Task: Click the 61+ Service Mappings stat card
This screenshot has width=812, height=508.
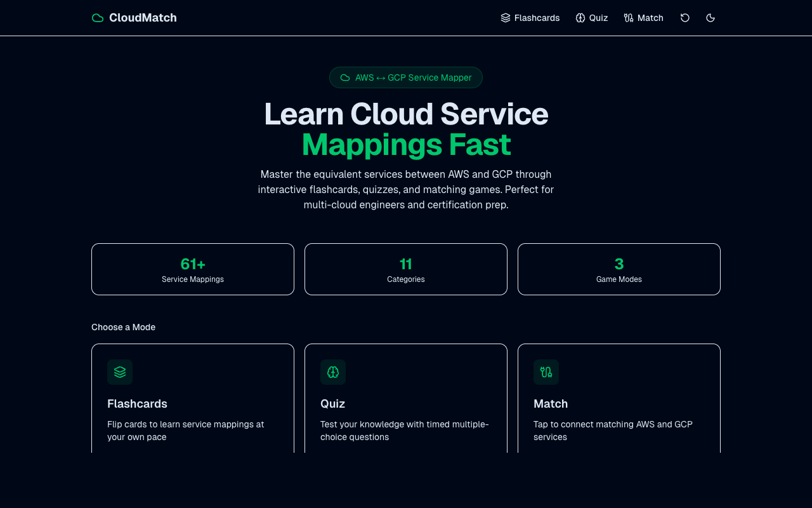Action: pyautogui.click(x=193, y=269)
